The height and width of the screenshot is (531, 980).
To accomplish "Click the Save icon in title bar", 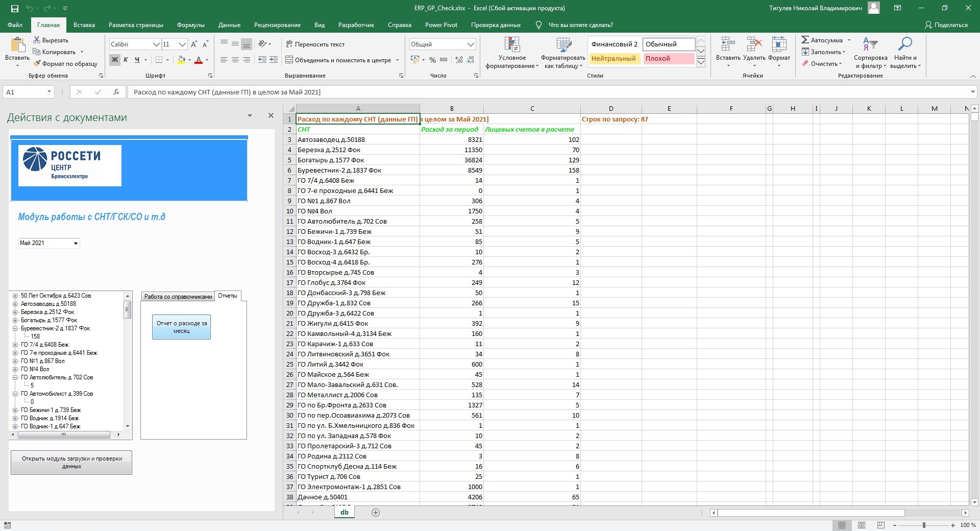I will point(15,8).
